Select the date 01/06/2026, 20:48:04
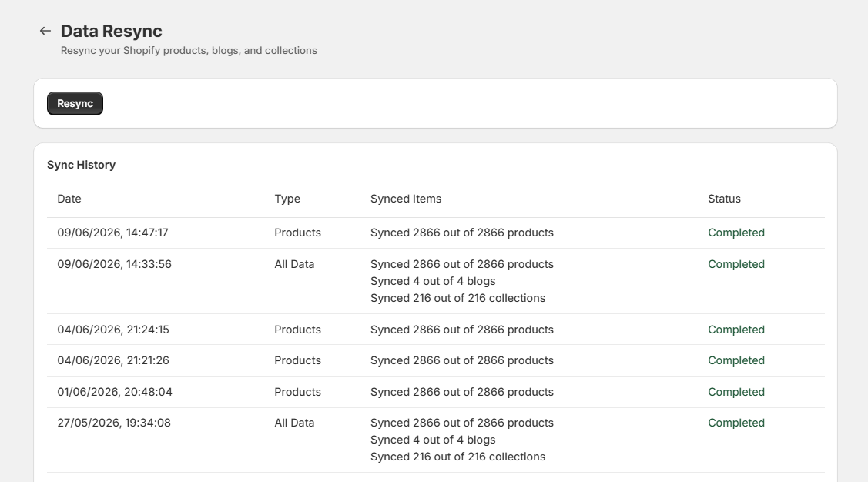Viewport: 868px width, 482px height. tap(115, 392)
